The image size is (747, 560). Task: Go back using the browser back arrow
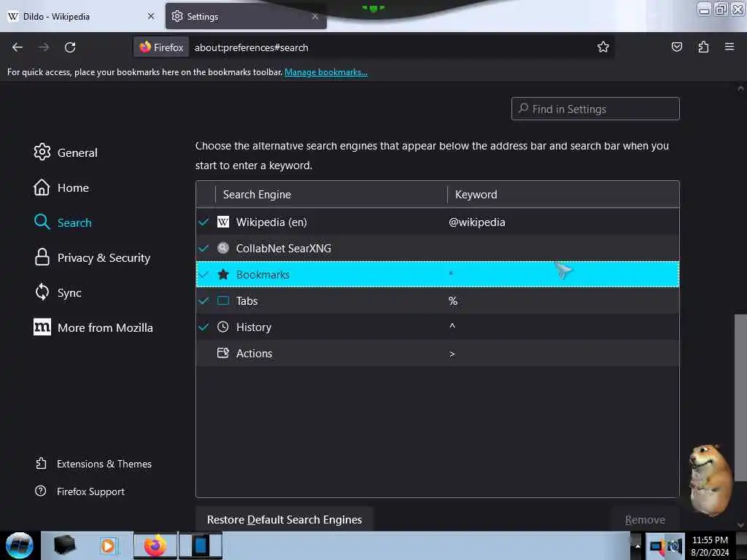tap(18, 47)
